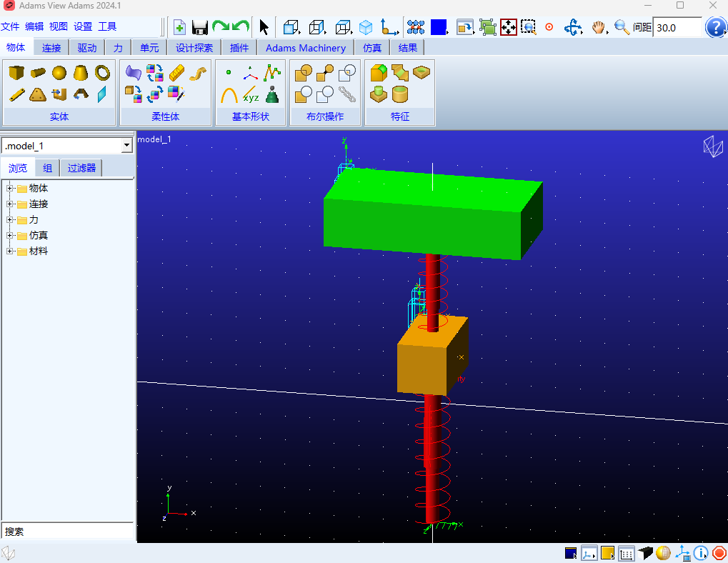Click the New model icon
The width and height of the screenshot is (728, 563).
pyautogui.click(x=179, y=27)
